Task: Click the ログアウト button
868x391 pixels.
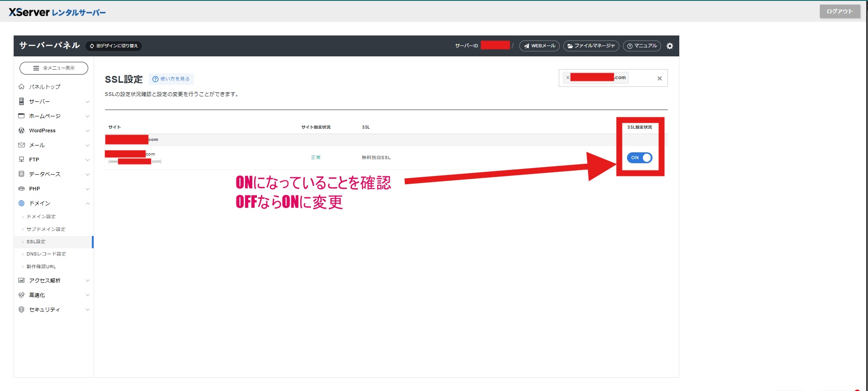Action: coord(839,11)
